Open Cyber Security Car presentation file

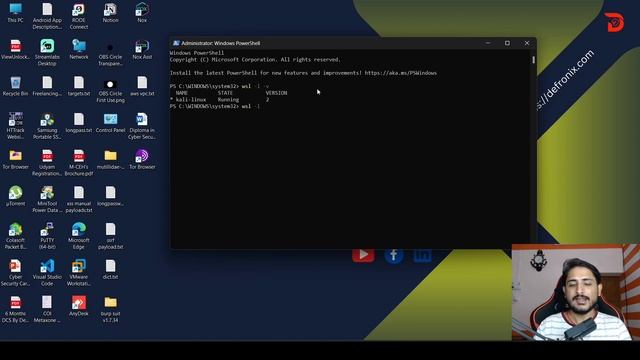click(16, 273)
